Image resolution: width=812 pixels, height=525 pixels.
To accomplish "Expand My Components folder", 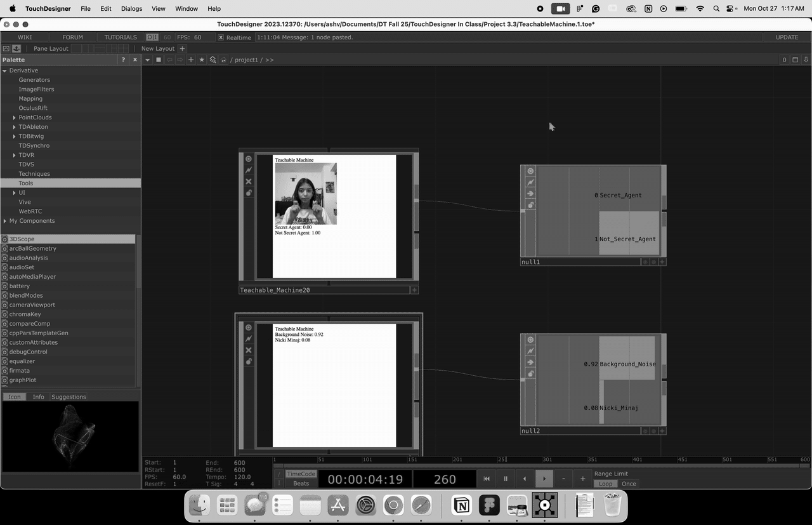I will coord(4,221).
